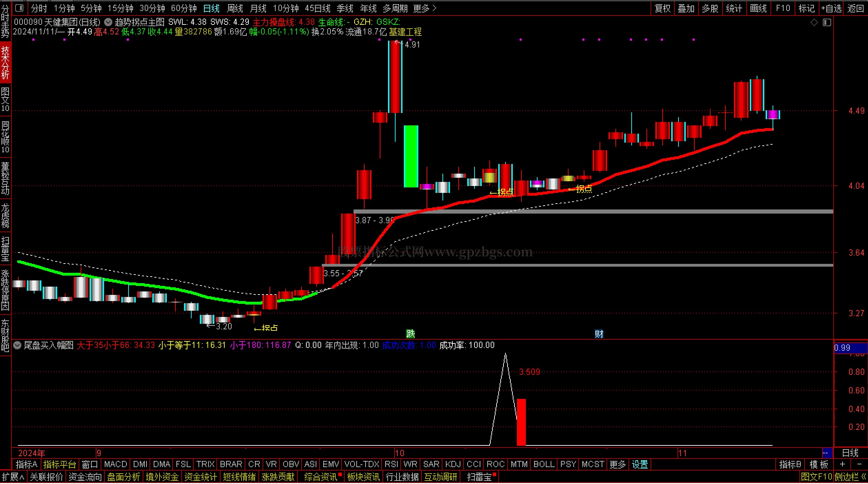This screenshot has width=868, height=484.
Task: Click the 返回 back button
Action: click(856, 8)
